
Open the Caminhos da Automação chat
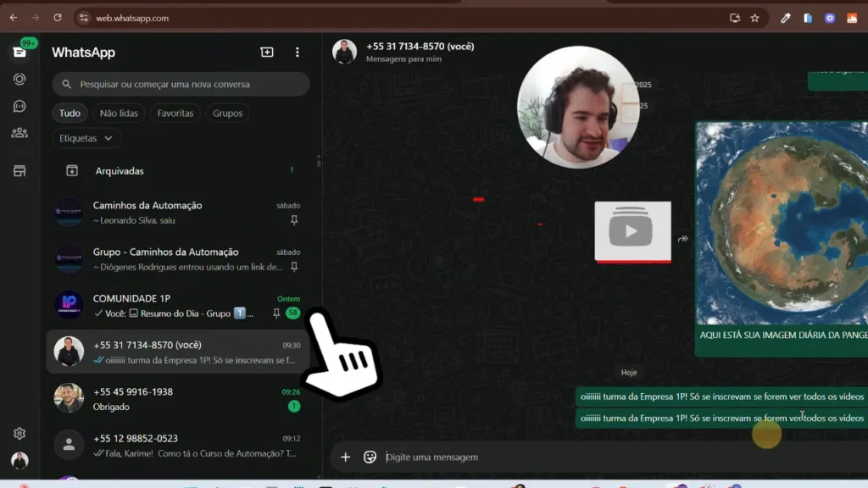click(x=170, y=212)
